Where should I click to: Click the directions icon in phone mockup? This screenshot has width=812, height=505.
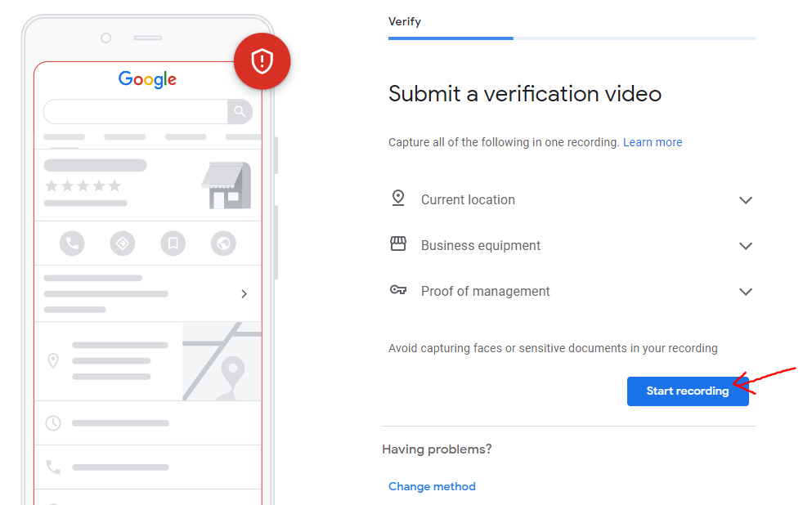(123, 243)
